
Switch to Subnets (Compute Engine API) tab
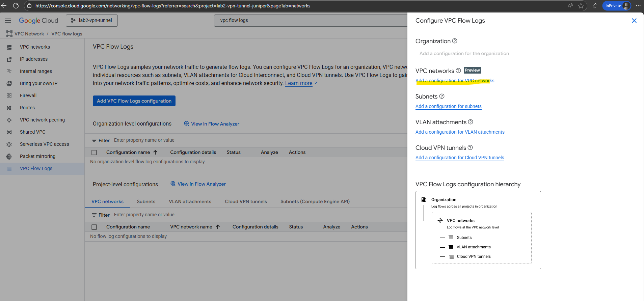(315, 201)
